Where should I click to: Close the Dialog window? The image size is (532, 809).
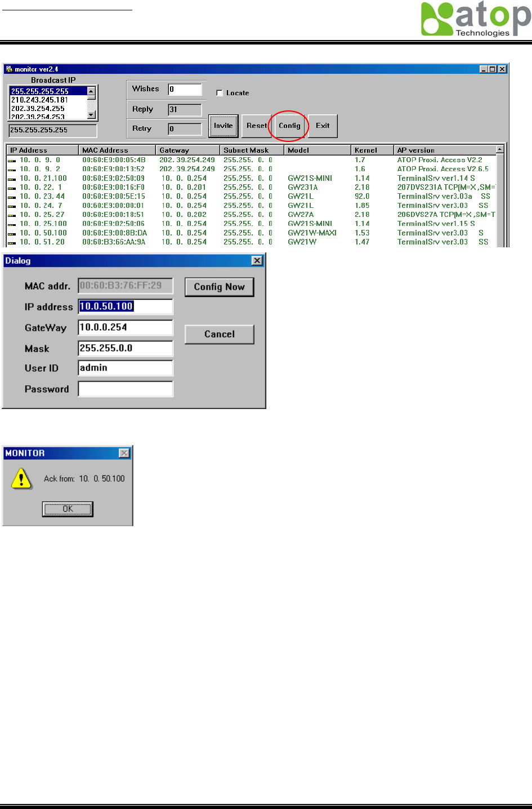tap(257, 260)
